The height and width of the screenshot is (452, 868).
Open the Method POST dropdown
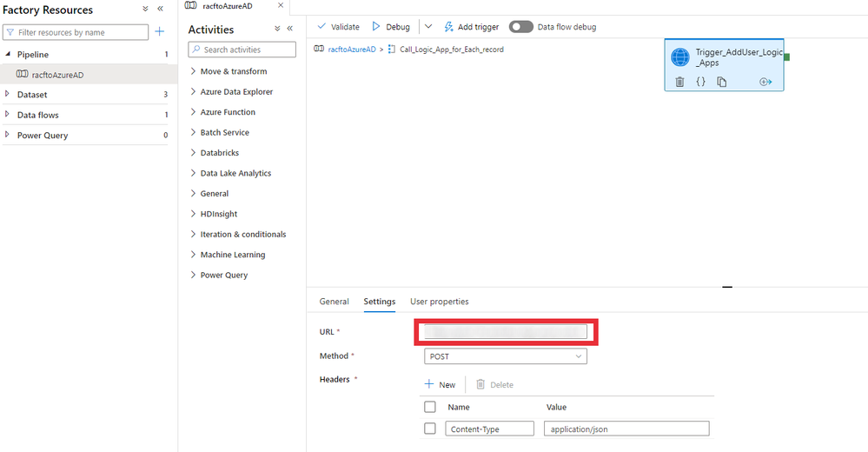(x=506, y=356)
